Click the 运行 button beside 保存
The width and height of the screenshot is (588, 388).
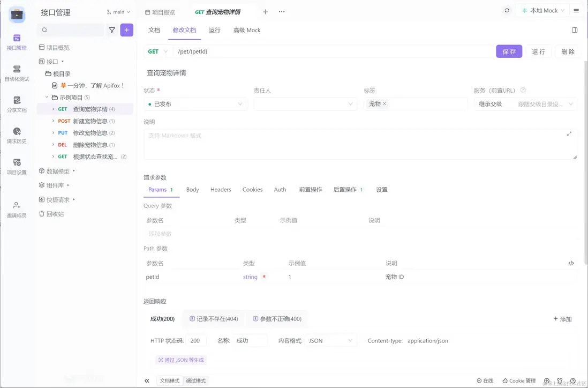coord(539,51)
